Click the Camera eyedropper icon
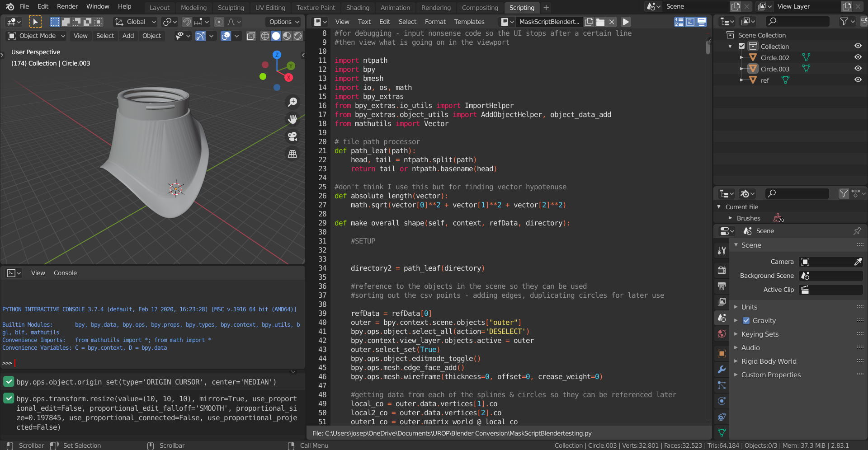The width and height of the screenshot is (868, 450). pos(858,262)
